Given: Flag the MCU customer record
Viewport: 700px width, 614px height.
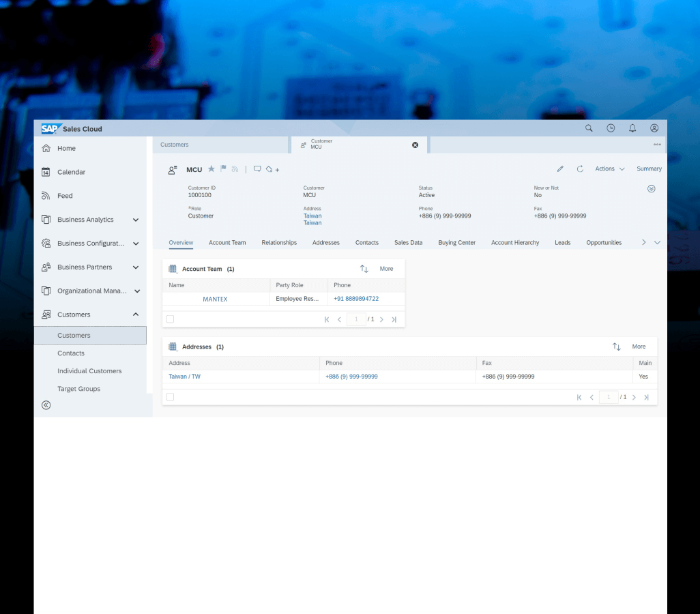Looking at the screenshot, I should point(223,169).
